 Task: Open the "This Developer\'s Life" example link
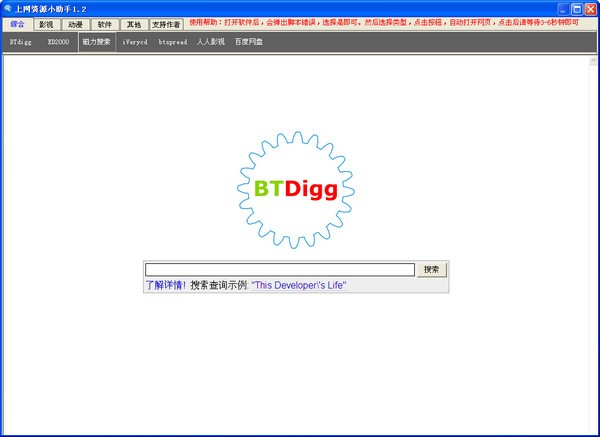(x=298, y=285)
